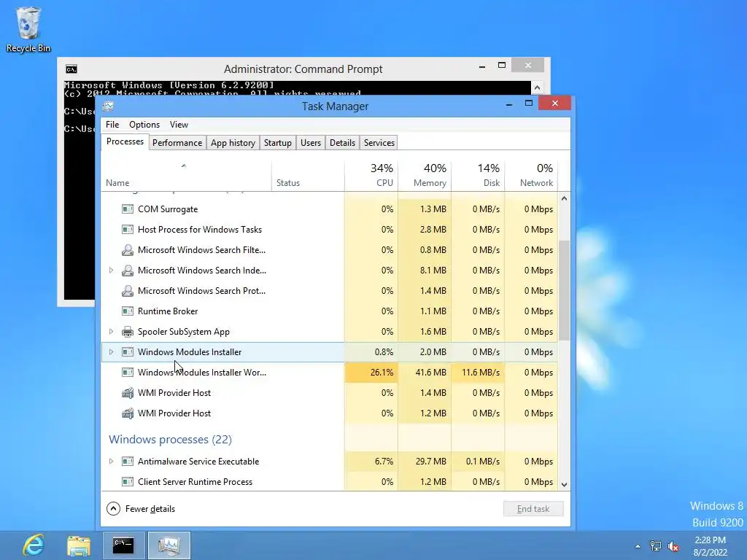747x560 pixels.
Task: Click the 11.6 MB/s disk value
Action: 478,373
